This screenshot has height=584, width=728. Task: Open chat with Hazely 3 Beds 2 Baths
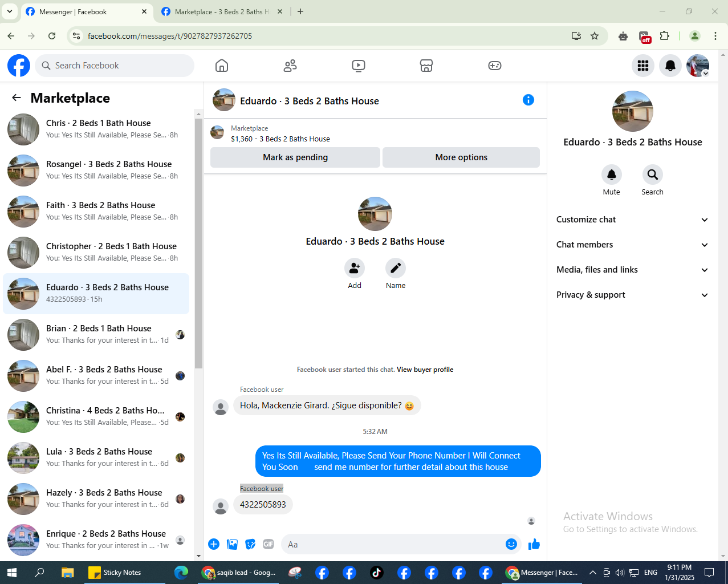[x=96, y=499]
